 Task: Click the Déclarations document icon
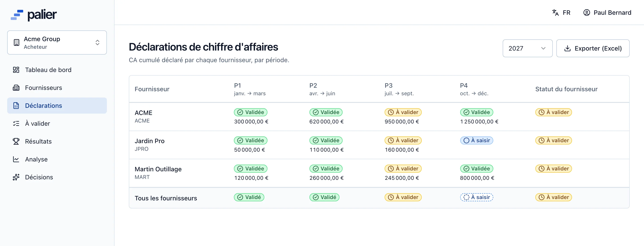(16, 106)
